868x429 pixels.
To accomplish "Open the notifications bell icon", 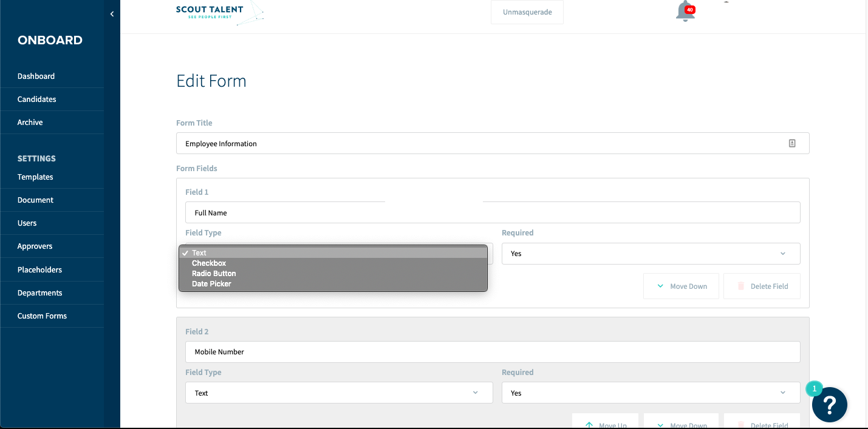I will (685, 12).
